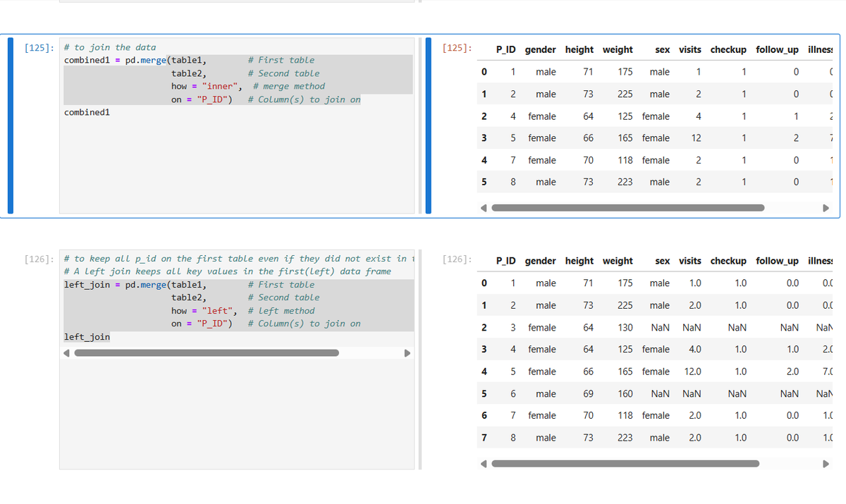The image size is (846, 504).
Task: Click weight column header in output 126
Action: pyautogui.click(x=618, y=261)
